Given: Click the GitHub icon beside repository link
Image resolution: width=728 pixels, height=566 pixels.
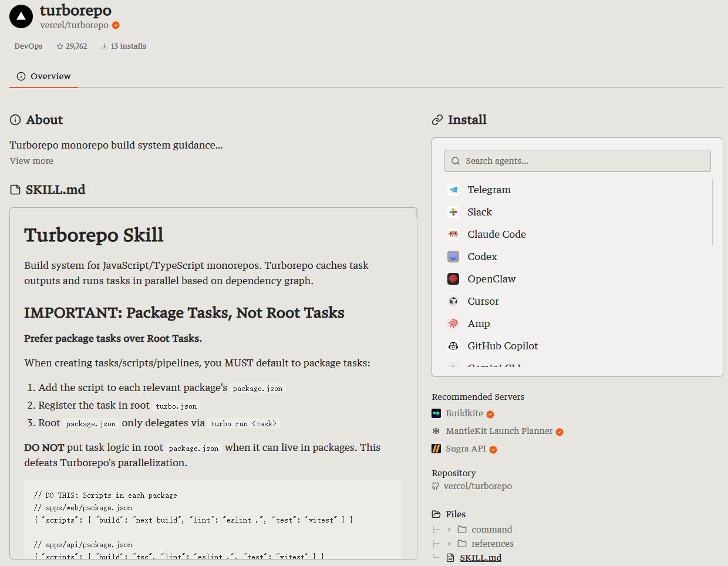Looking at the screenshot, I should coord(436,486).
